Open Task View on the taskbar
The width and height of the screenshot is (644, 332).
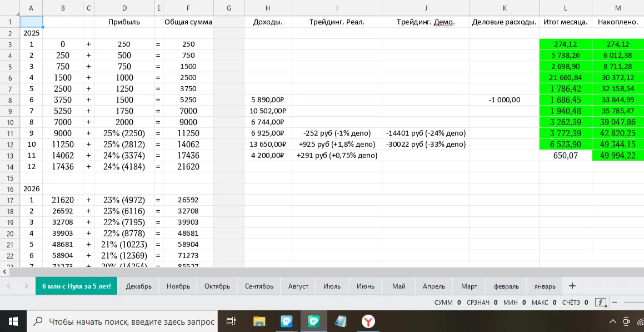pyautogui.click(x=231, y=321)
